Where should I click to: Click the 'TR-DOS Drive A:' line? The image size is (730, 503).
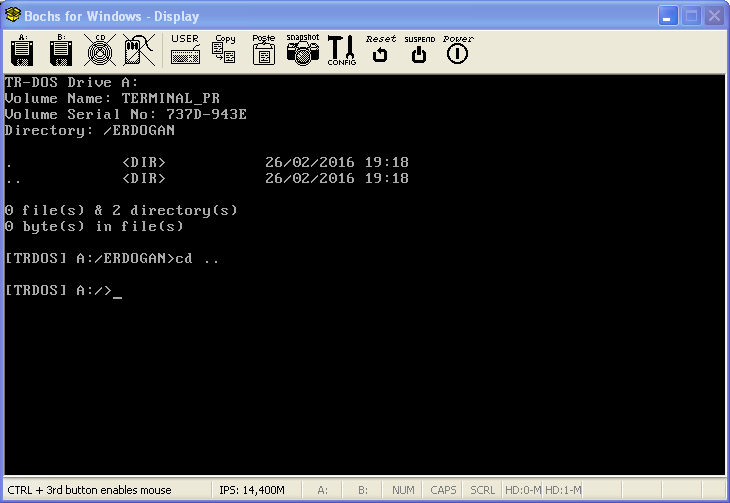pyautogui.click(x=71, y=82)
